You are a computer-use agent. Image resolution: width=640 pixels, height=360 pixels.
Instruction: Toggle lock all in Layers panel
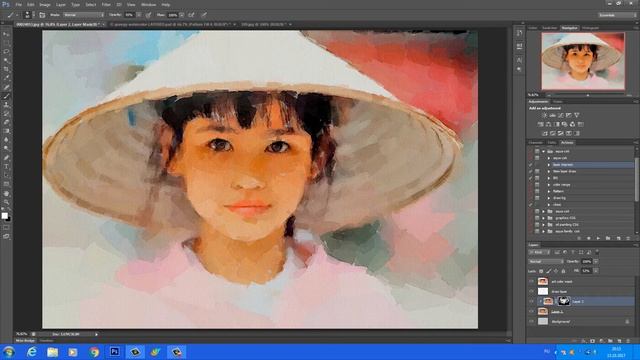coord(564,271)
